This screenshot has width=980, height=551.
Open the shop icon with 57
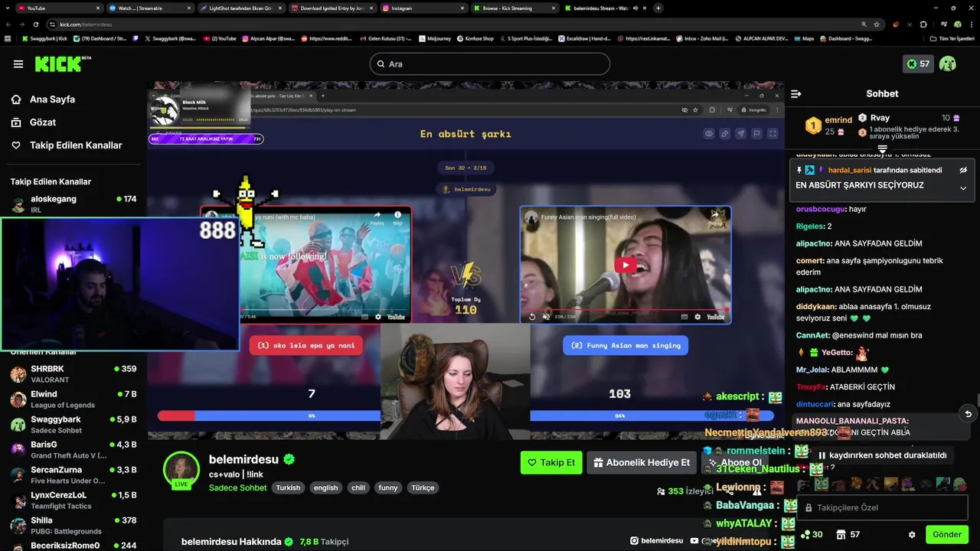(x=848, y=535)
